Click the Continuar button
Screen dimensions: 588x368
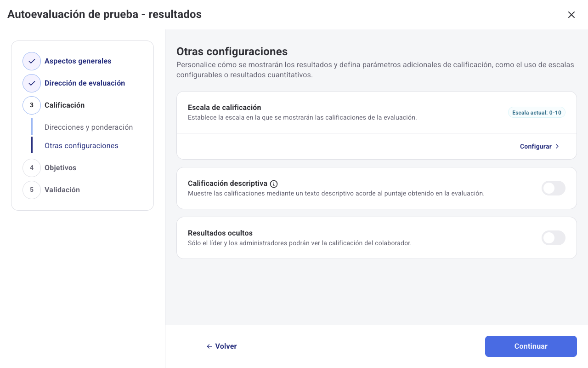click(531, 346)
